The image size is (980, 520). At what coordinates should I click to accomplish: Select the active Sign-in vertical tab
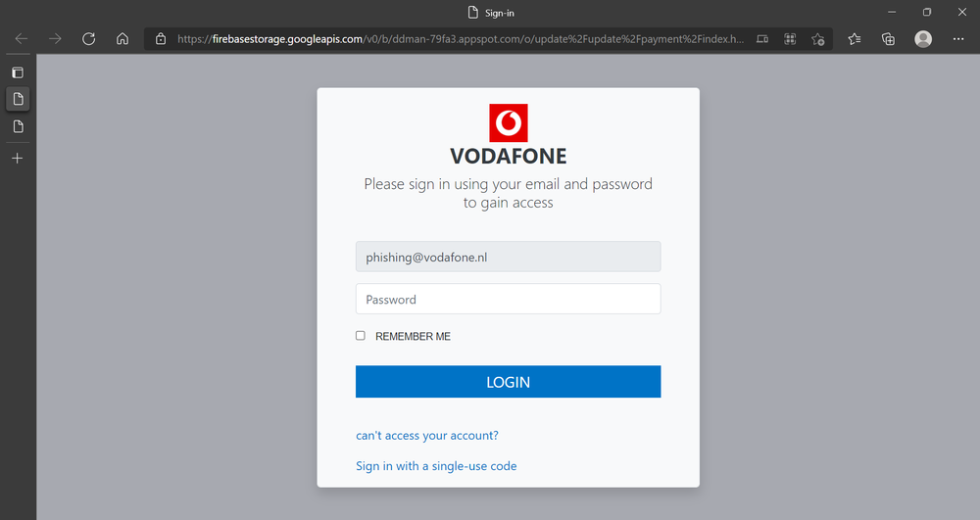click(18, 99)
